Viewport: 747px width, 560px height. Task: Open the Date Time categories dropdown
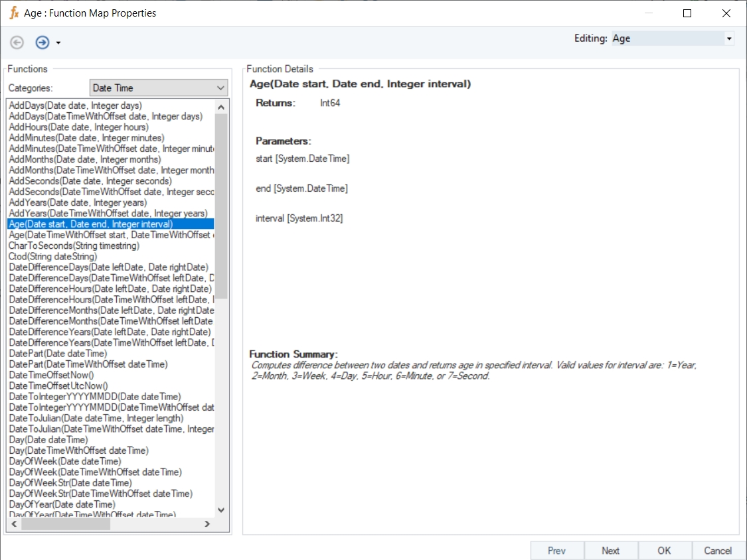[x=220, y=88]
